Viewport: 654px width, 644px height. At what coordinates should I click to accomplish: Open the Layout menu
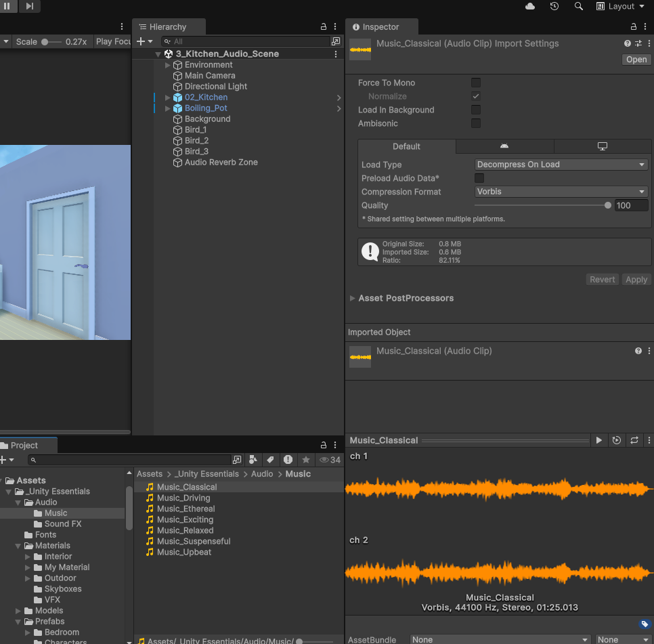tap(620, 6)
